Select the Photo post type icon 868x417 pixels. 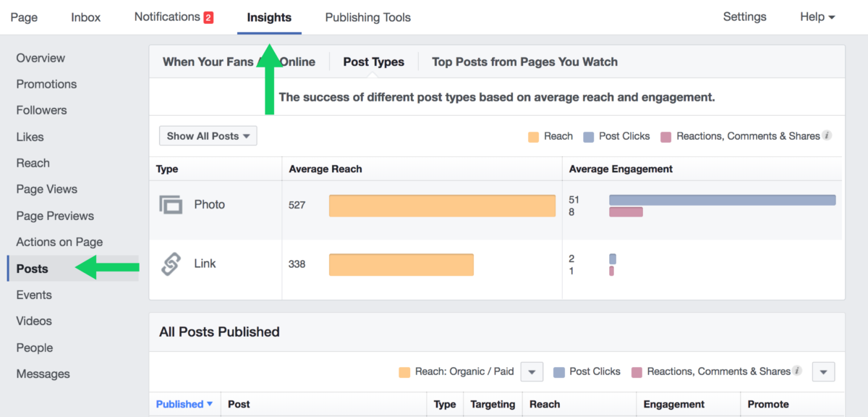point(171,204)
